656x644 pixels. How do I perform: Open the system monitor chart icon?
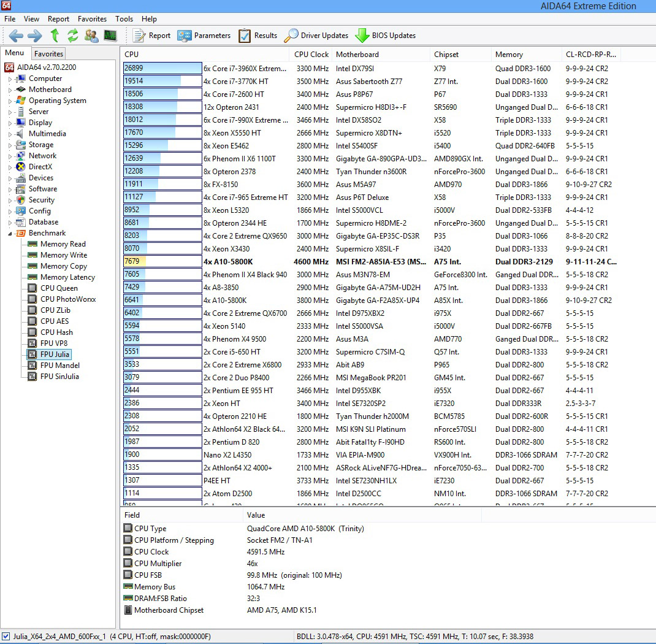click(110, 36)
